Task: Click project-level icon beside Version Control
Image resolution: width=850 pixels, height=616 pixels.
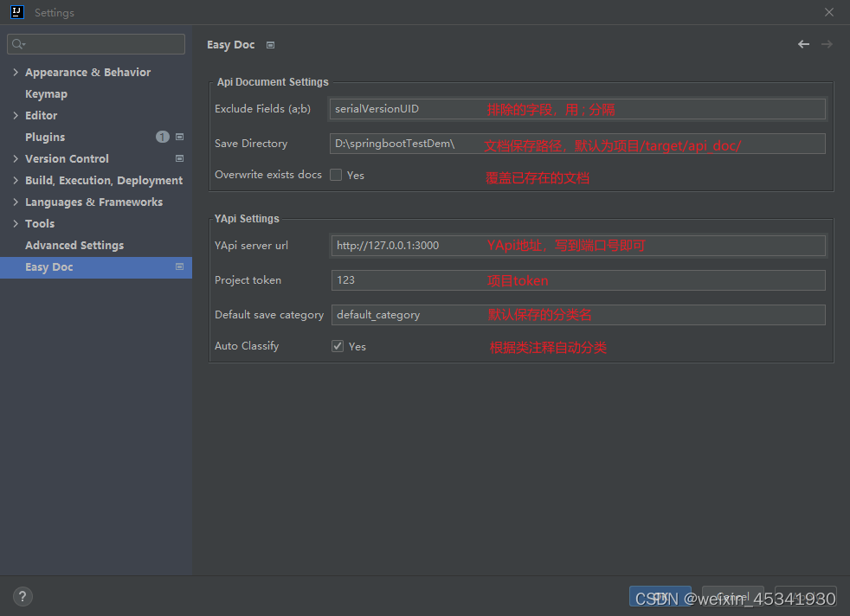Action: (x=179, y=158)
